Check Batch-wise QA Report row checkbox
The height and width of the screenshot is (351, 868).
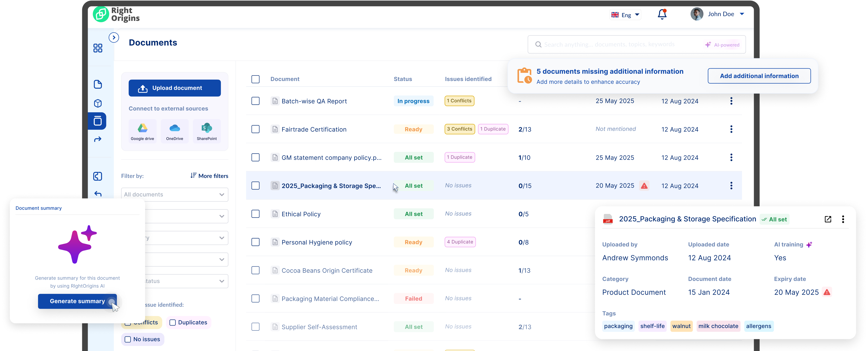(x=255, y=101)
